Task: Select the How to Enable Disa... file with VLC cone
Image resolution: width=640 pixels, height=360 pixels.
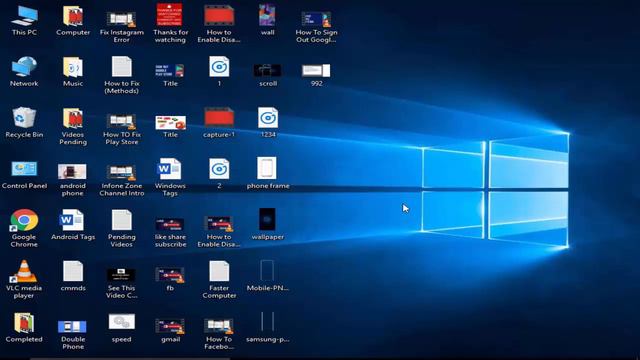Action: pos(219,231)
